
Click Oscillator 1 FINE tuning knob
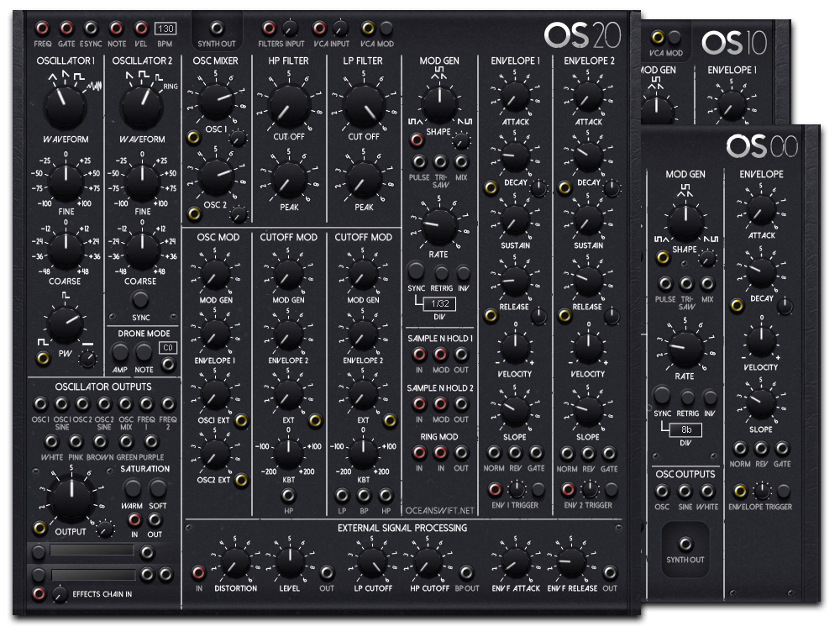pyautogui.click(x=66, y=181)
